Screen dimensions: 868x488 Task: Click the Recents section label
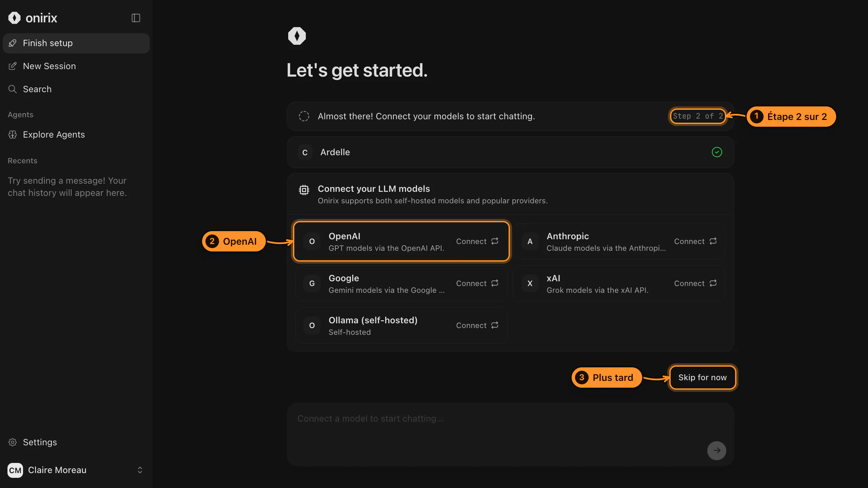pyautogui.click(x=22, y=161)
